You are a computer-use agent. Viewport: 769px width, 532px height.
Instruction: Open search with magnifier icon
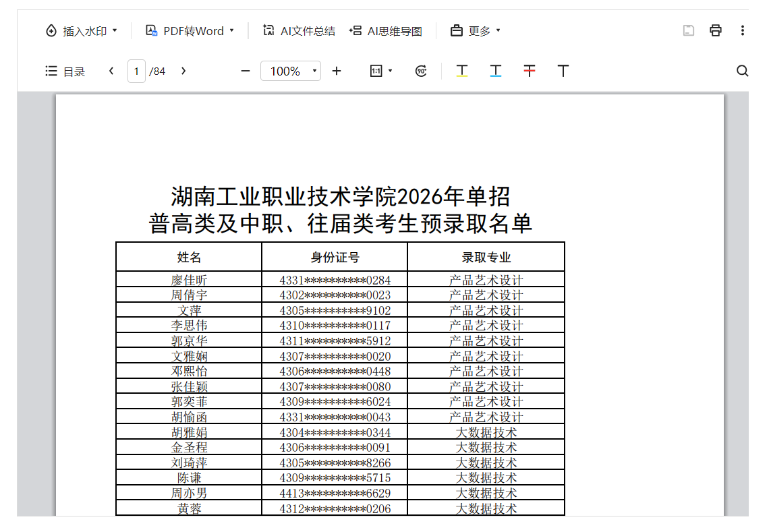point(743,71)
